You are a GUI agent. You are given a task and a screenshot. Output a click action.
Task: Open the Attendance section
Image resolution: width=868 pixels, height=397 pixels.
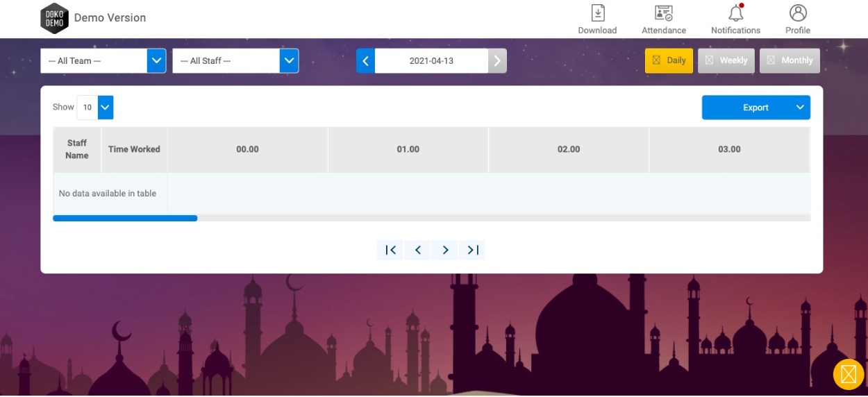point(663,19)
